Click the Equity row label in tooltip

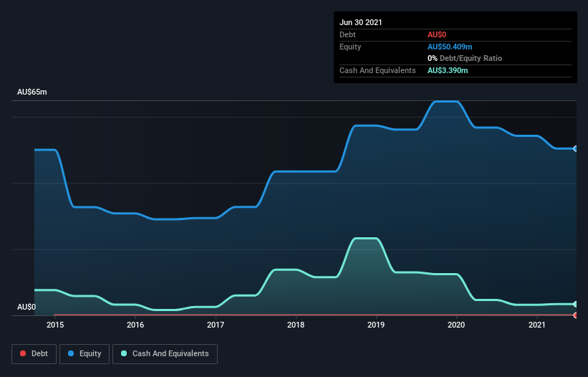coord(350,47)
